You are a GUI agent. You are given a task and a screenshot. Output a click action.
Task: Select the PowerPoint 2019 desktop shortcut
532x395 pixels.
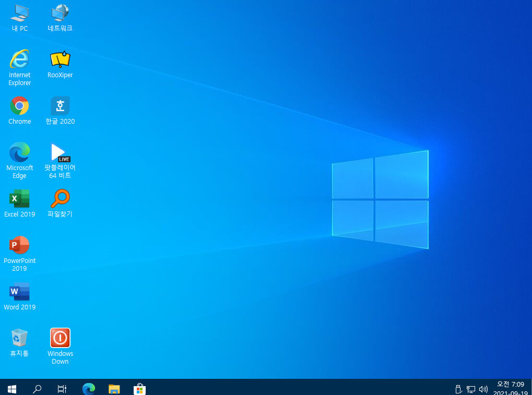[x=20, y=254]
